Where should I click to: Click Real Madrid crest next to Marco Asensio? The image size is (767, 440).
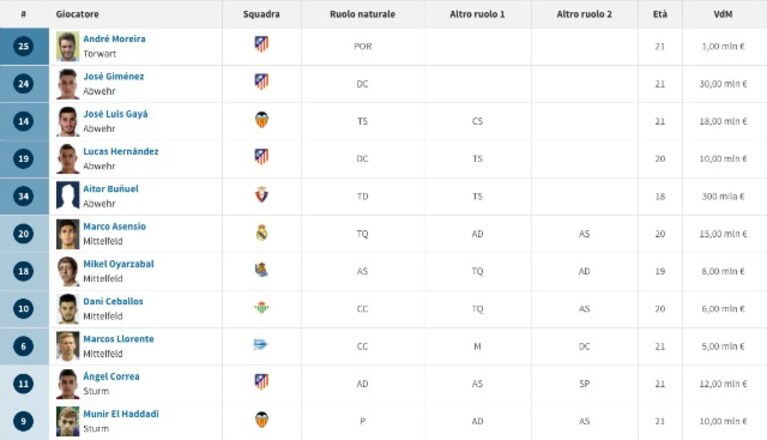262,233
